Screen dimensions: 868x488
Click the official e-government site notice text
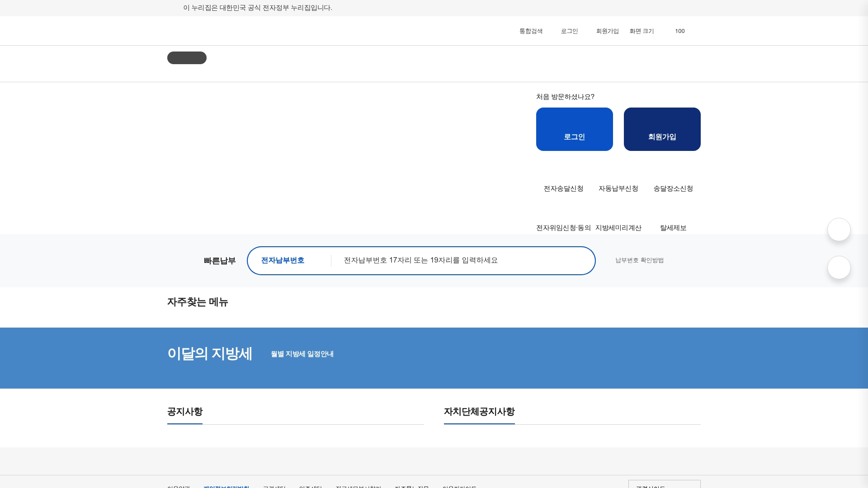point(258,8)
